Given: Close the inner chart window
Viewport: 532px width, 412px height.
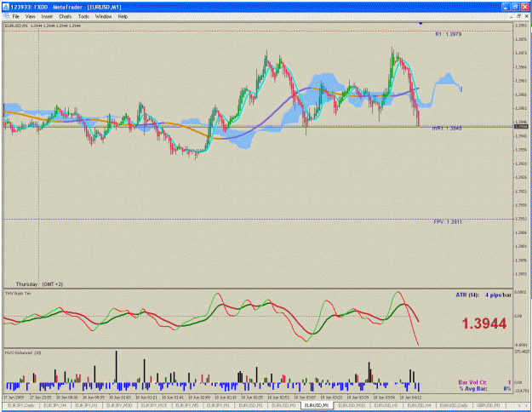Looking at the screenshot, I should click(x=525, y=16).
